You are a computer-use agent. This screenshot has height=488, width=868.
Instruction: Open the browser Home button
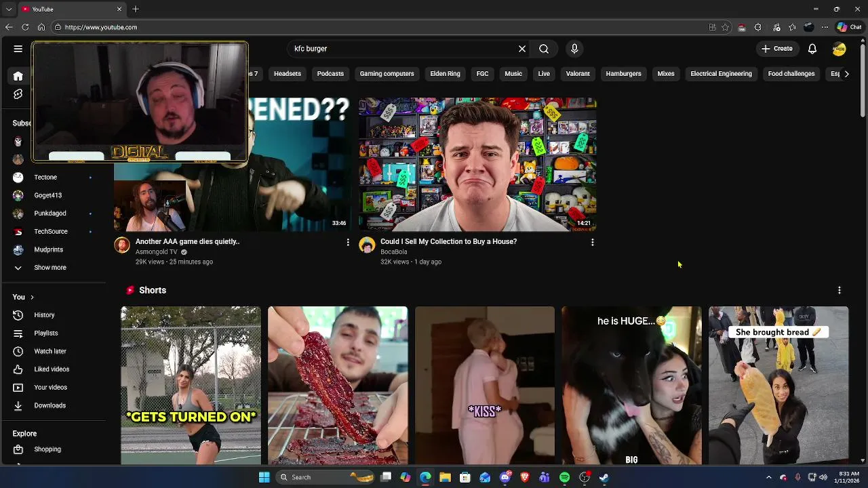[41, 27]
